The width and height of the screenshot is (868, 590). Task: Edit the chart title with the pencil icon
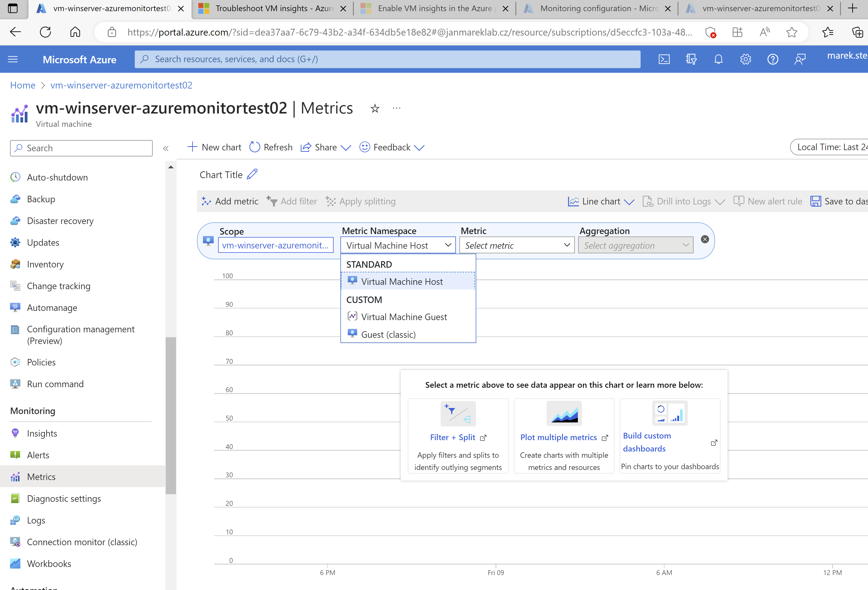pyautogui.click(x=252, y=174)
